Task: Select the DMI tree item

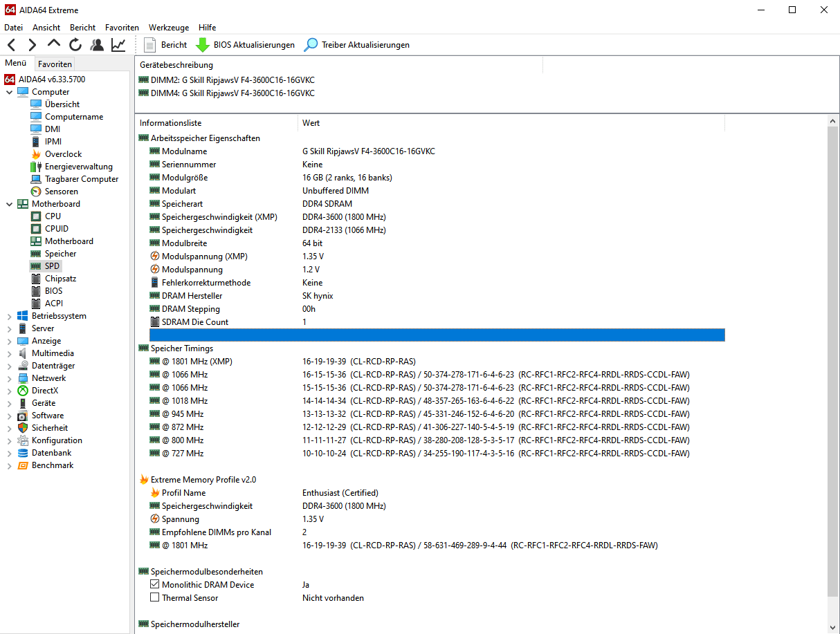Action: [x=52, y=129]
